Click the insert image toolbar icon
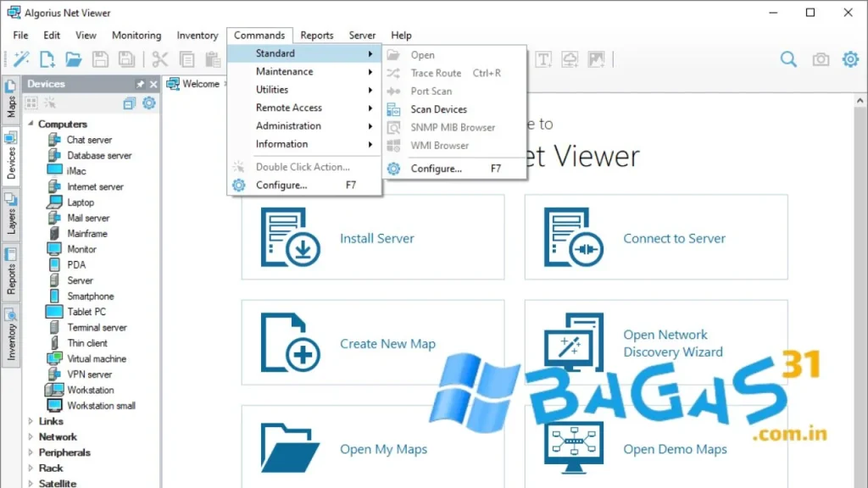 click(x=596, y=59)
